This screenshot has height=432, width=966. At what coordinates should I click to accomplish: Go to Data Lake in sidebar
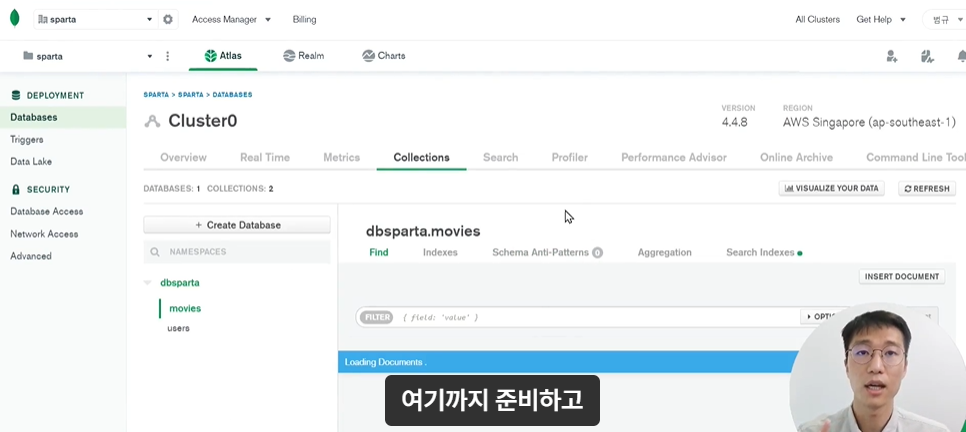coord(31,161)
